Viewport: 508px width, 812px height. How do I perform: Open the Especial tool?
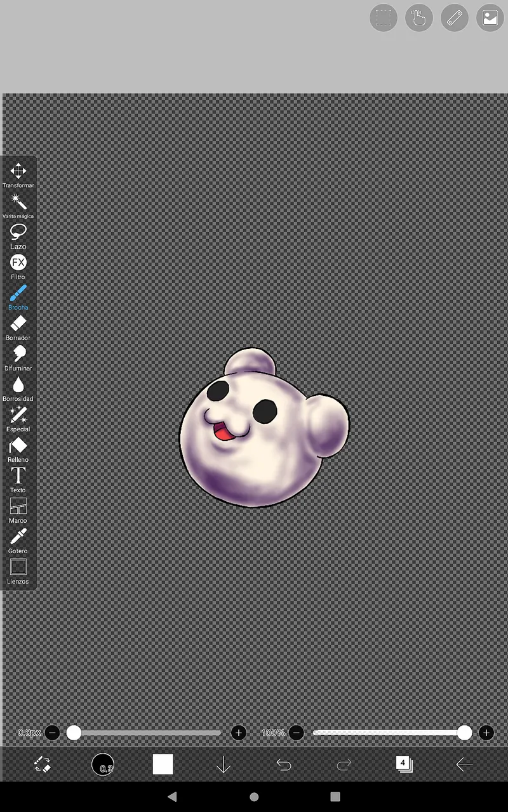18,419
